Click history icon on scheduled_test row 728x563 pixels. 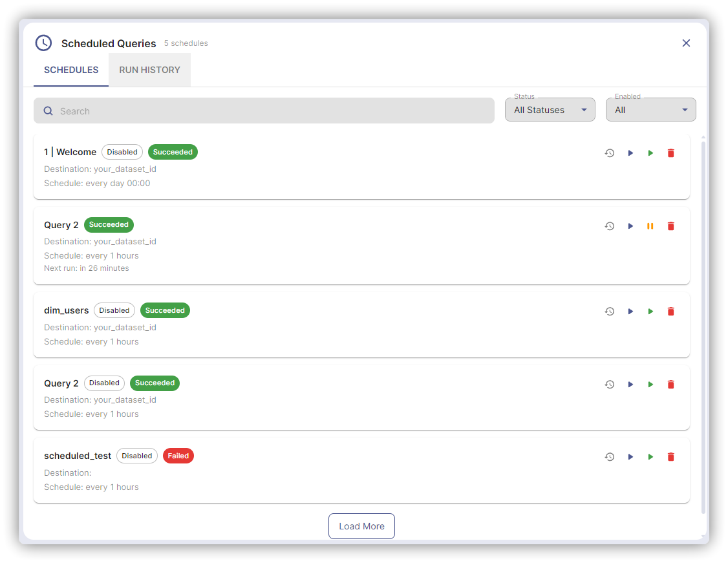[x=609, y=457]
